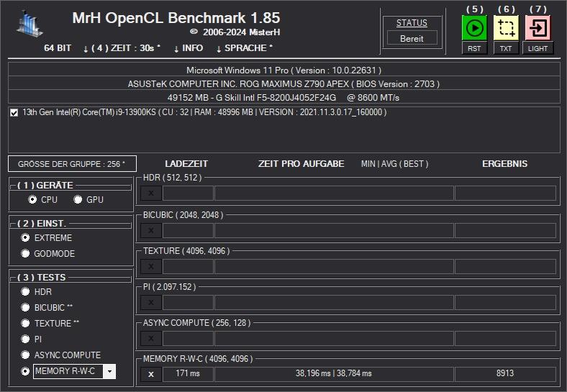Select the MEMORY R-W-C test radio button
Screen dimensions: 567x392
(x=25, y=371)
